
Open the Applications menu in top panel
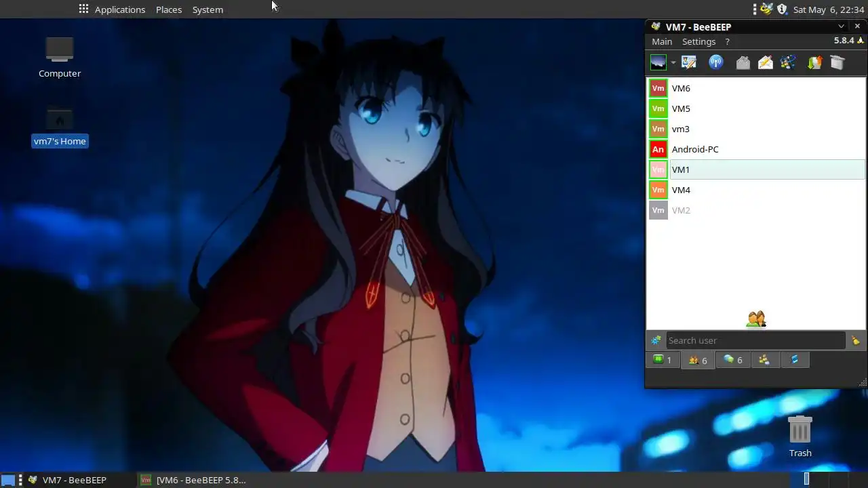[120, 9]
